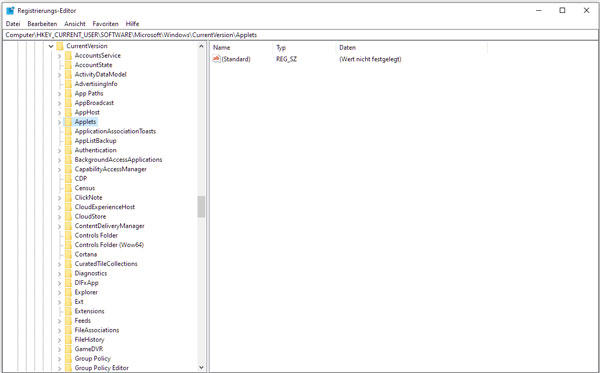Click the tree scrollbar up arrow

coord(201,46)
